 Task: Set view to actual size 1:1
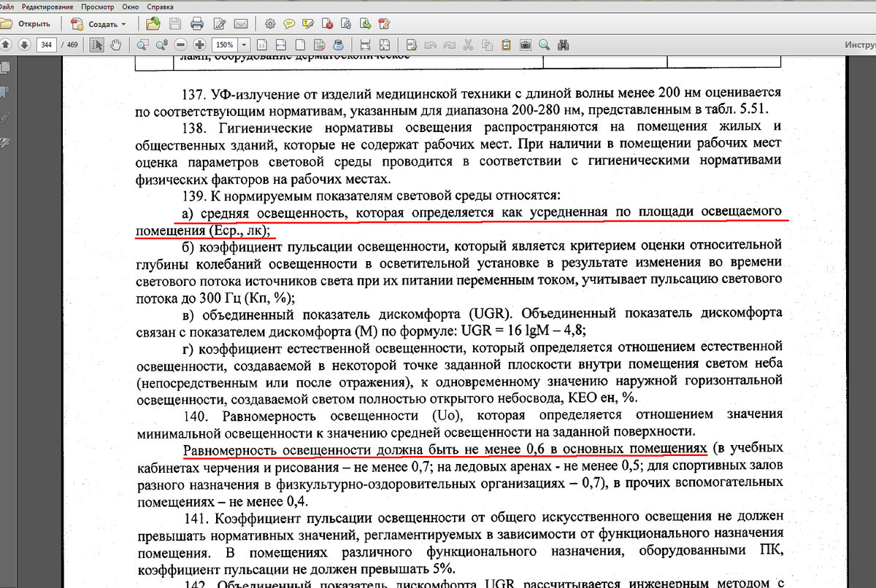(261, 45)
